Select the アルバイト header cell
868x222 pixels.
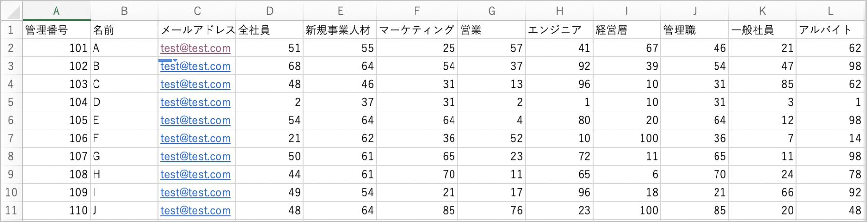pos(830,30)
